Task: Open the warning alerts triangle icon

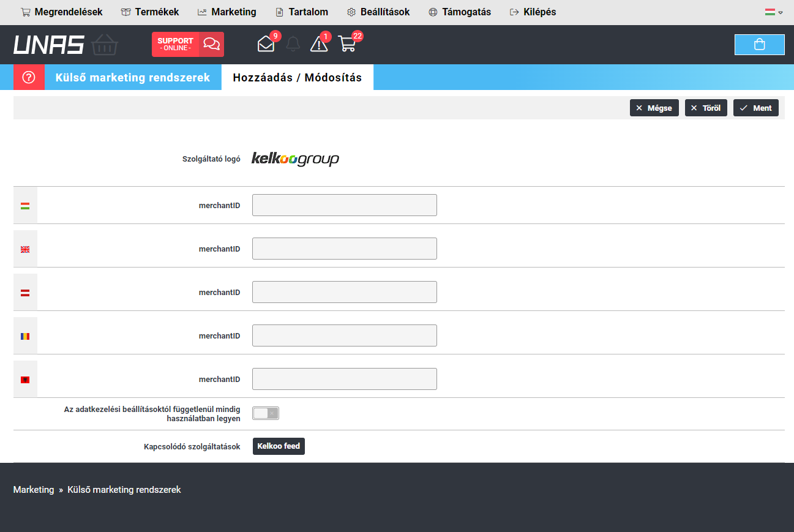Action: tap(319, 44)
